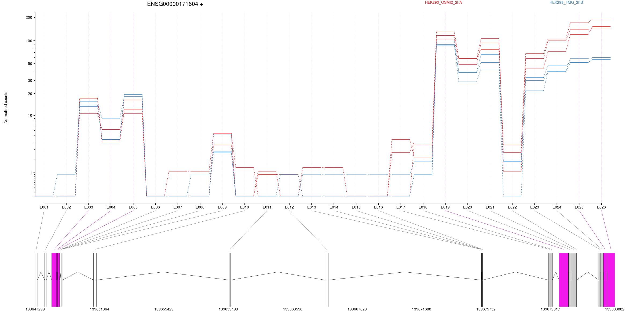
Task: Click y-axis tick value 20
Action: pyautogui.click(x=30, y=94)
